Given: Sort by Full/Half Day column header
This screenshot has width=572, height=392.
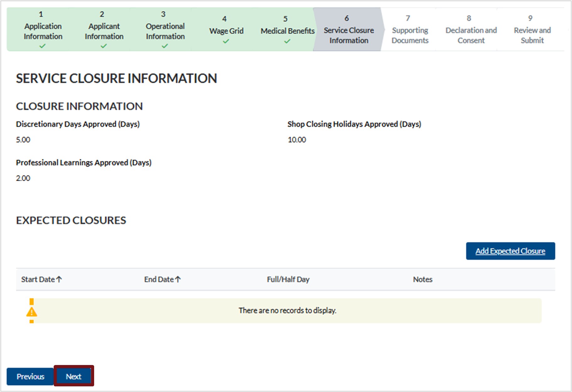Looking at the screenshot, I should 288,279.
